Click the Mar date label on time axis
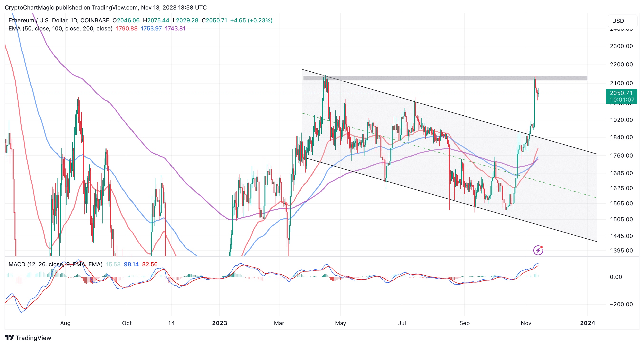The width and height of the screenshot is (644, 346). coord(279,323)
